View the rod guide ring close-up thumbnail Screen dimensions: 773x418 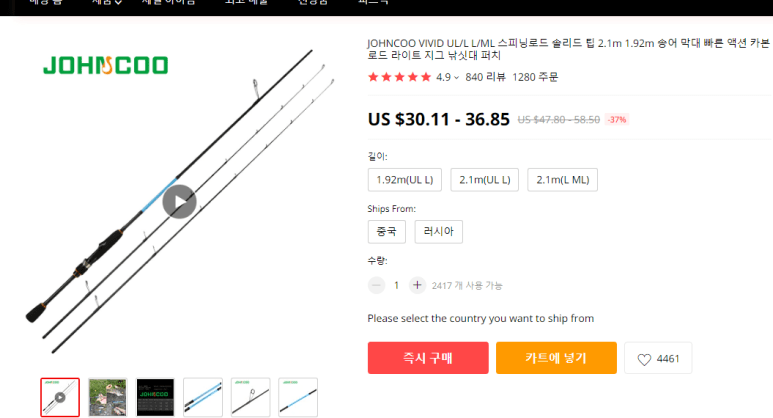point(250,397)
